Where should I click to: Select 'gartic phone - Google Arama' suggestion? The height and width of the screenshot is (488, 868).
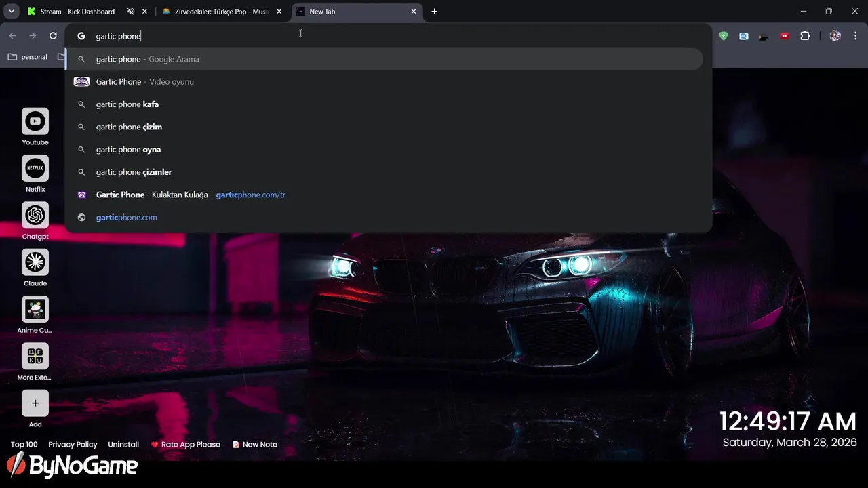[384, 59]
